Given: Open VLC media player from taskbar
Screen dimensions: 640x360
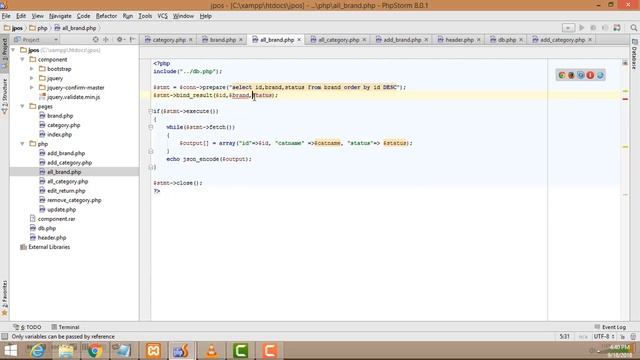Looking at the screenshot, I should 211,351.
